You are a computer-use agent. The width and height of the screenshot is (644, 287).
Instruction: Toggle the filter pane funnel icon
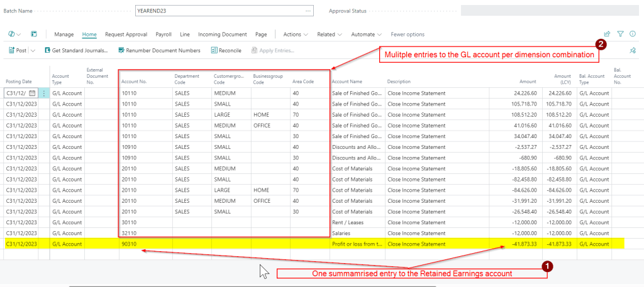[x=620, y=34]
